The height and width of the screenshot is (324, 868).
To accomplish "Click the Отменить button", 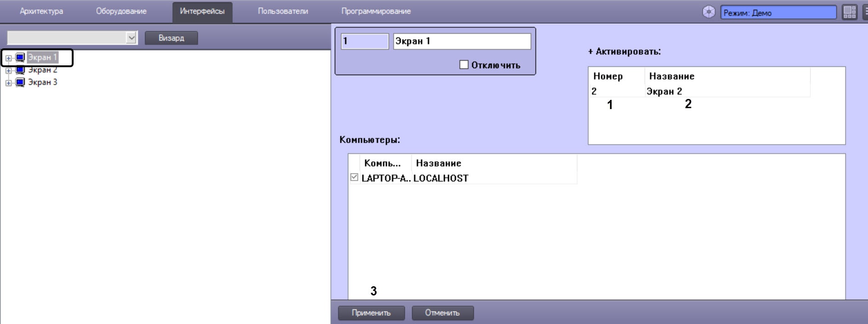I will pyautogui.click(x=442, y=312).
